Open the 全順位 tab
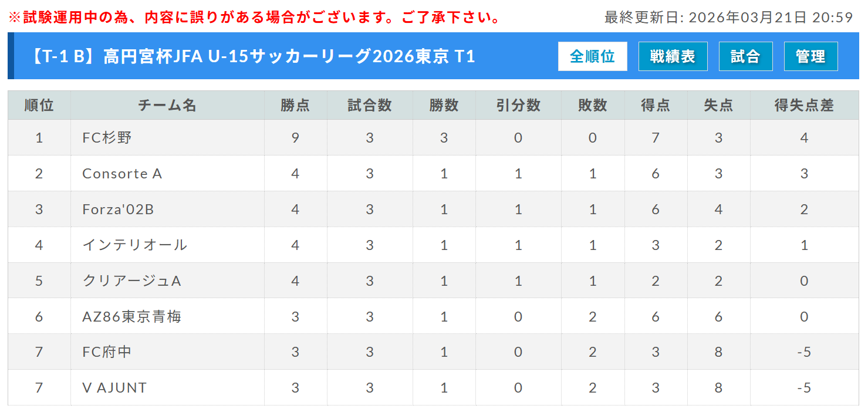The width and height of the screenshot is (868, 419). point(592,56)
